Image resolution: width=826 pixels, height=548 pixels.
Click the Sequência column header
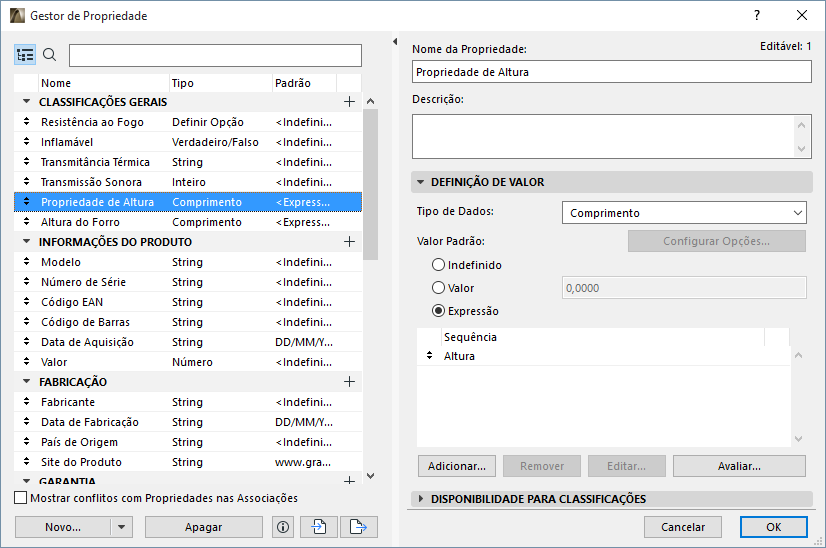point(603,337)
